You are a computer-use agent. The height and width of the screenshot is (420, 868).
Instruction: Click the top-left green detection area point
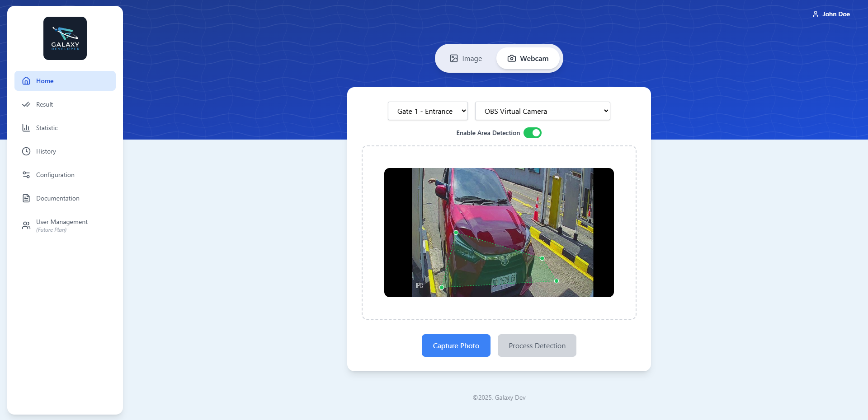click(x=456, y=233)
